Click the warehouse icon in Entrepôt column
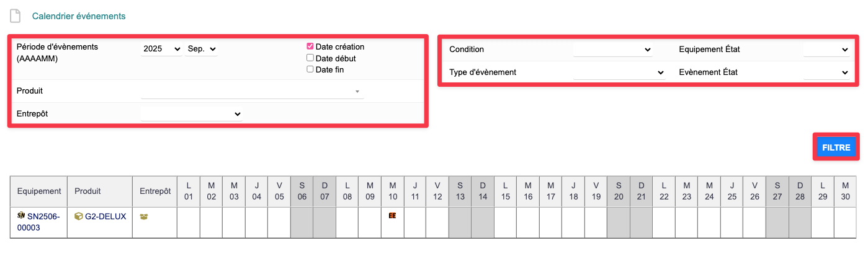868x254 pixels. [x=144, y=216]
